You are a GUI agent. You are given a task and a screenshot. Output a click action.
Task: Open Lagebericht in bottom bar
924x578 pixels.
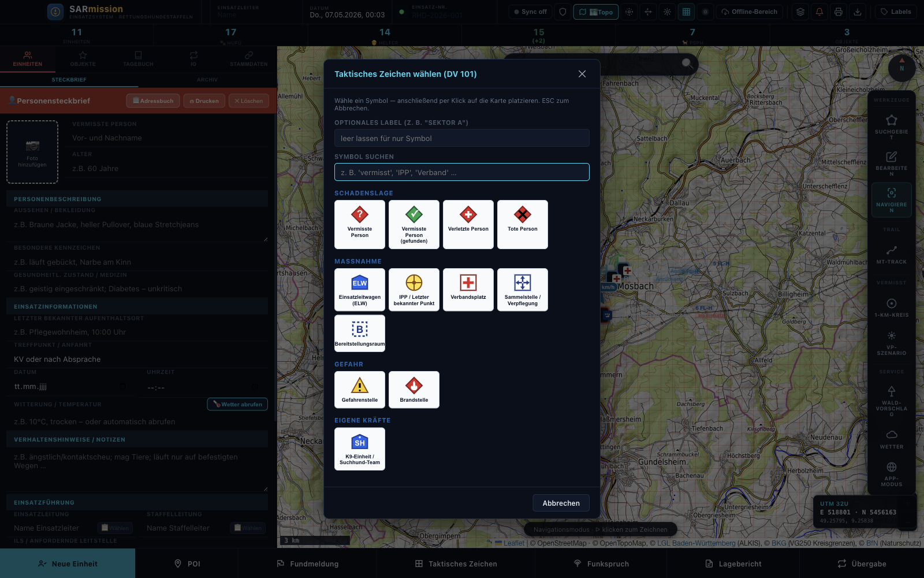(x=733, y=564)
